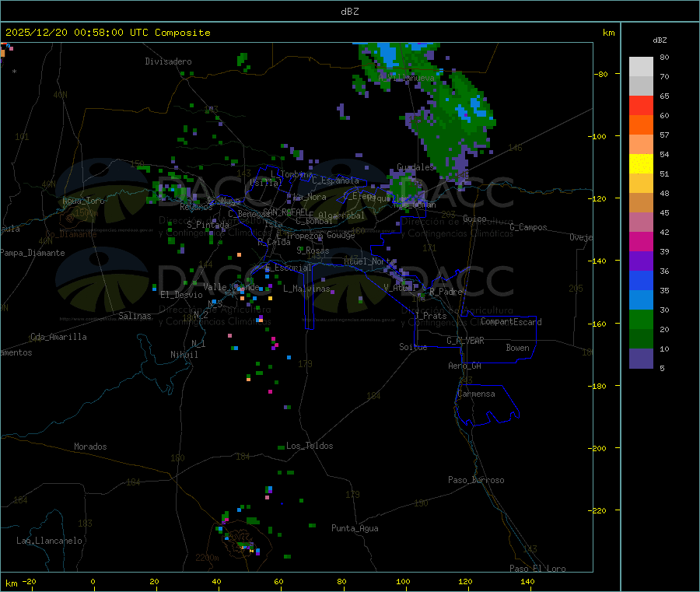
Task: Select the magenta 39-42 dBZ legend swatch
Action: click(641, 241)
